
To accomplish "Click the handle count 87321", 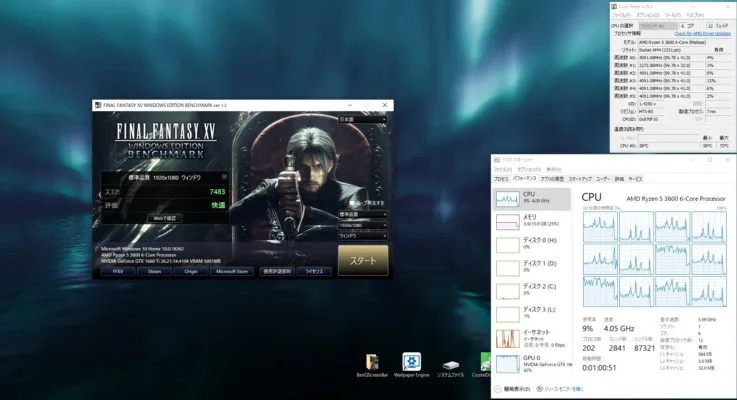I will 644,348.
